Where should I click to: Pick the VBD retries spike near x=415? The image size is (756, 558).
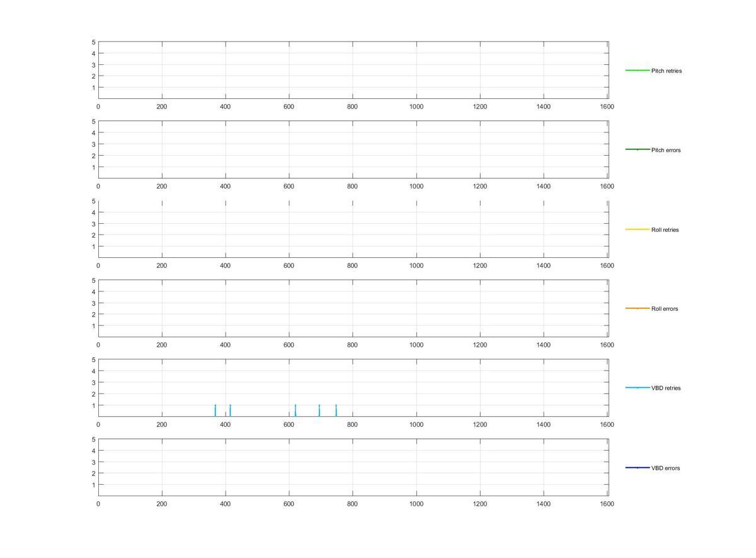pos(230,410)
